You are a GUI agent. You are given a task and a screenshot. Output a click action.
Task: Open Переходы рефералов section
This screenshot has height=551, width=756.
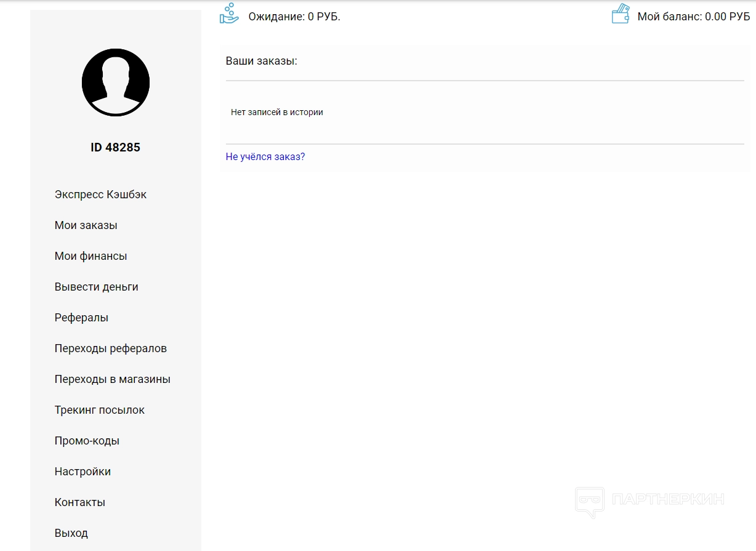tap(111, 348)
